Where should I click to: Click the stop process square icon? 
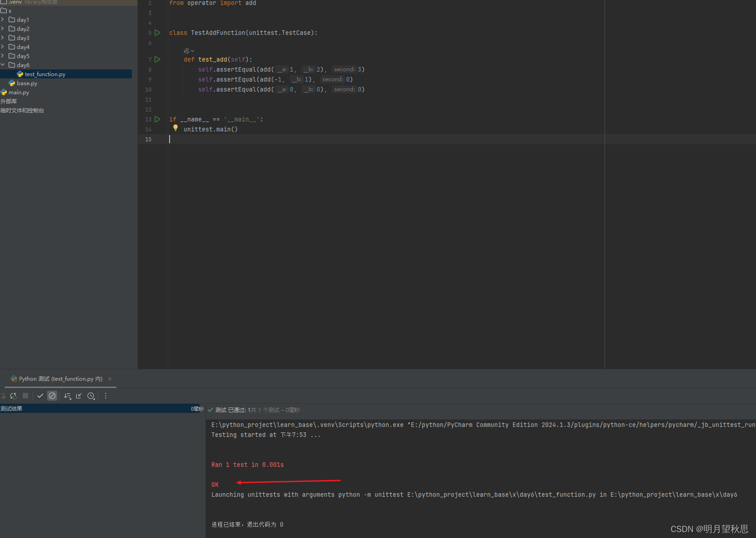[x=25, y=396]
